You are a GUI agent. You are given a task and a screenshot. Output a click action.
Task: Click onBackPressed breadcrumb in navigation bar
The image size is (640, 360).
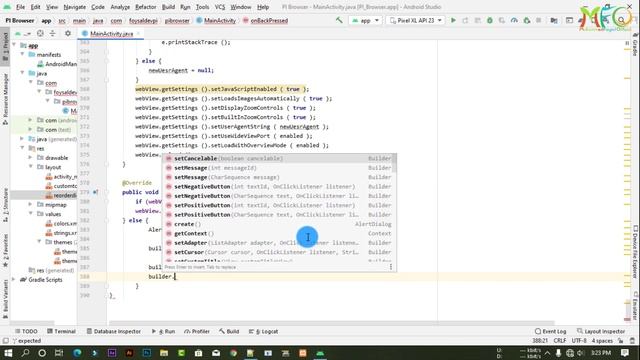coord(265,20)
